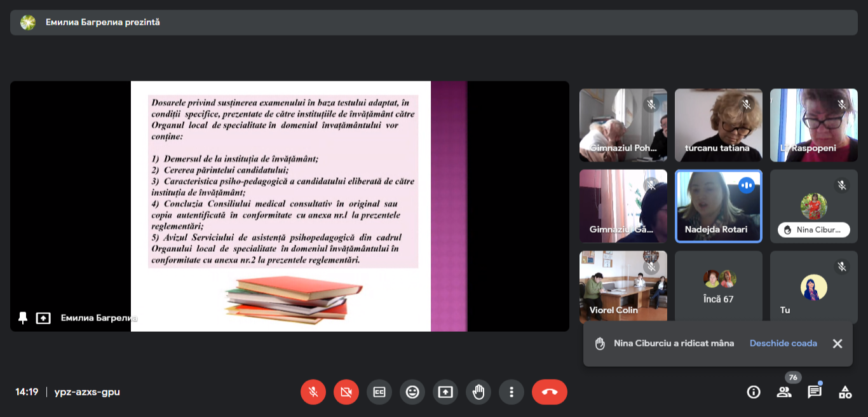Image resolution: width=868 pixels, height=417 pixels.
Task: Open more options three-dot menu
Action: tap(512, 392)
